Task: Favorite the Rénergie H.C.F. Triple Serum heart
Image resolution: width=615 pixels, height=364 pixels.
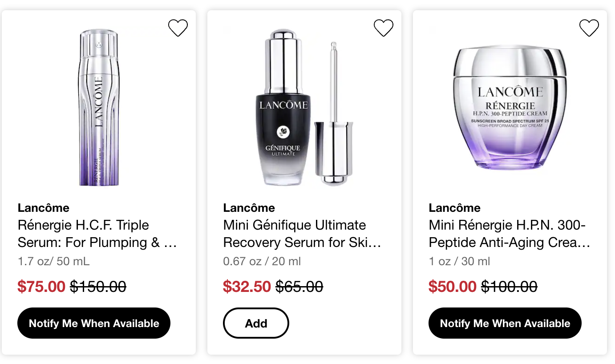Action: (178, 28)
